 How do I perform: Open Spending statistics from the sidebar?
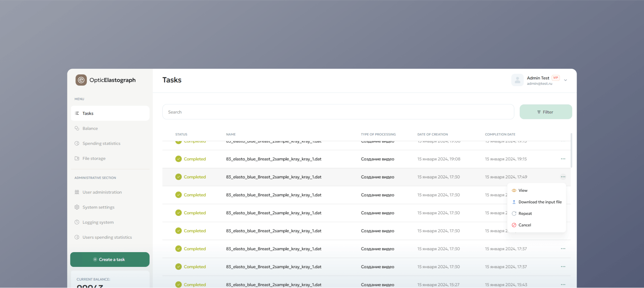pyautogui.click(x=101, y=143)
